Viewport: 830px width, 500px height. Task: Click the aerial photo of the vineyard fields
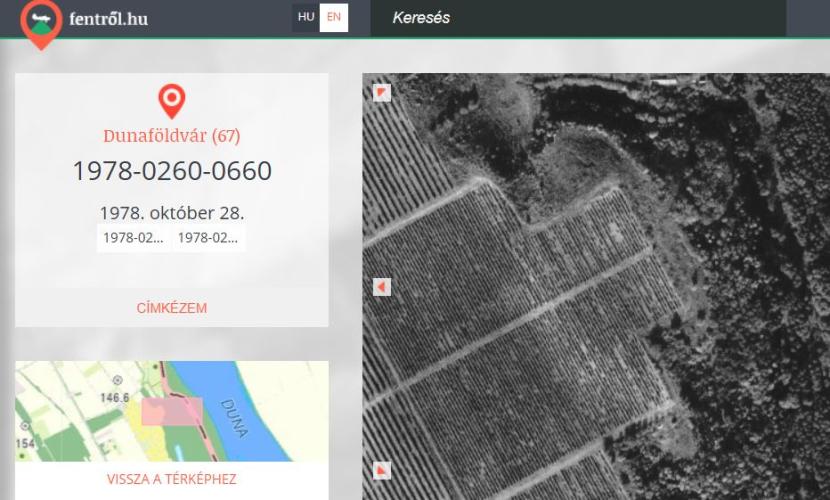(x=596, y=286)
